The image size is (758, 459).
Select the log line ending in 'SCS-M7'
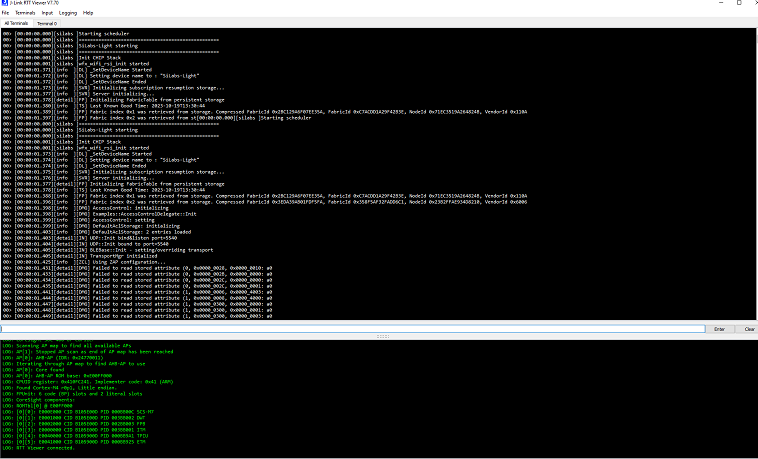point(78,412)
